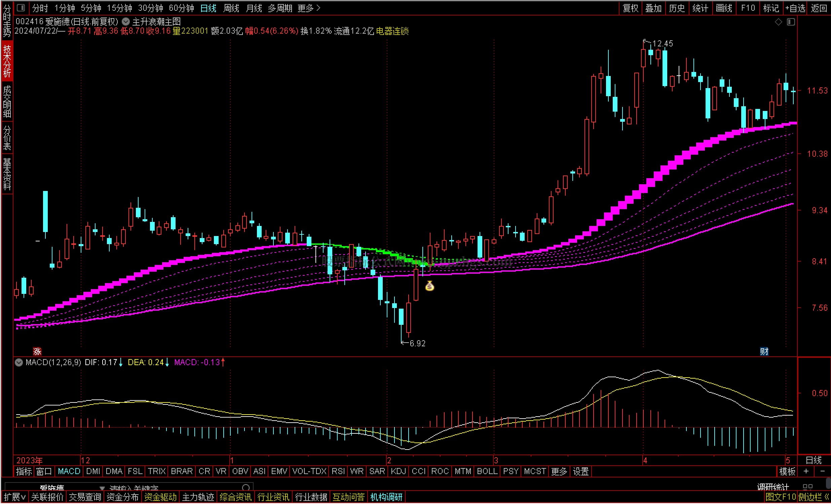This screenshot has height=504, width=831.
Task: Add stock via +自选 button
Action: click(x=795, y=8)
